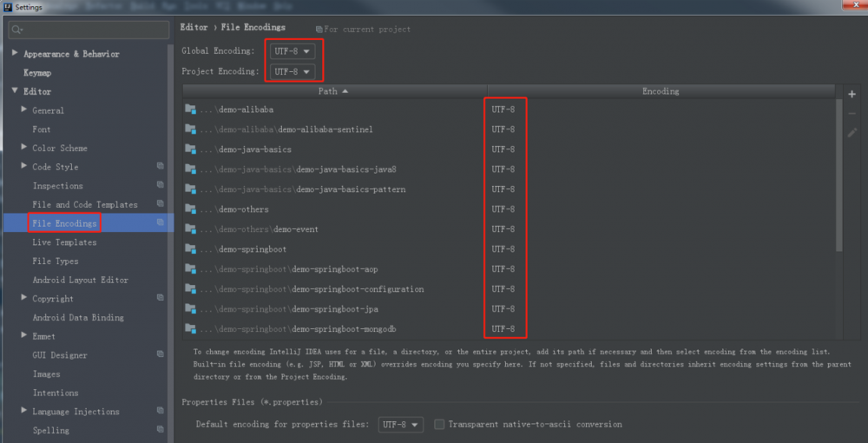Expand the Copyright node arrow
This screenshot has width=868, height=443.
[x=23, y=297]
